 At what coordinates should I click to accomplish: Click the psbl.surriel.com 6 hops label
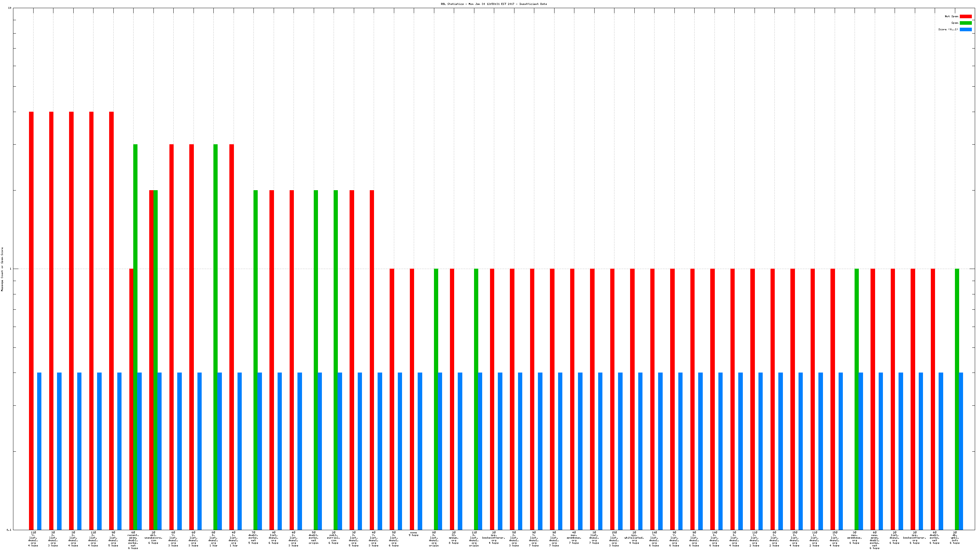[x=334, y=537]
